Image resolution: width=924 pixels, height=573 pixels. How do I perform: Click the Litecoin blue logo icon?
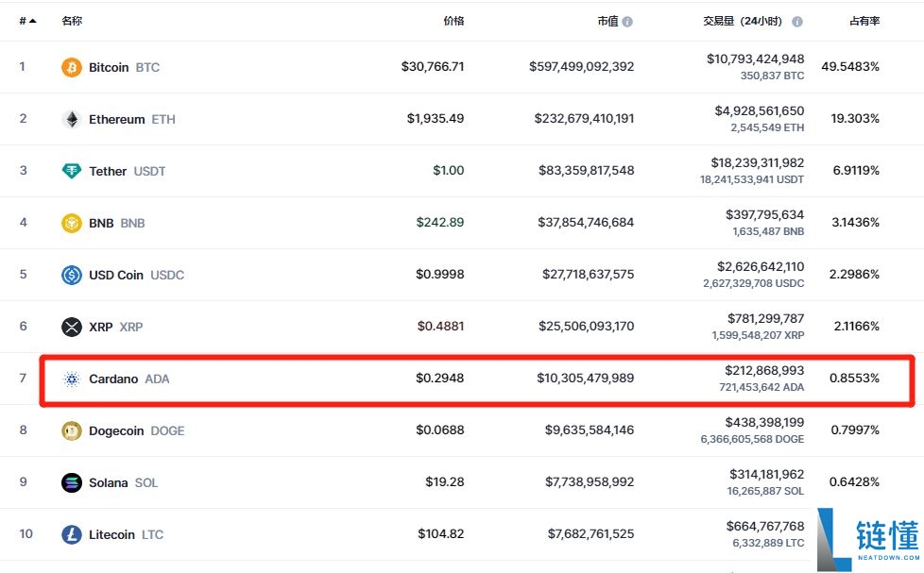click(71, 534)
